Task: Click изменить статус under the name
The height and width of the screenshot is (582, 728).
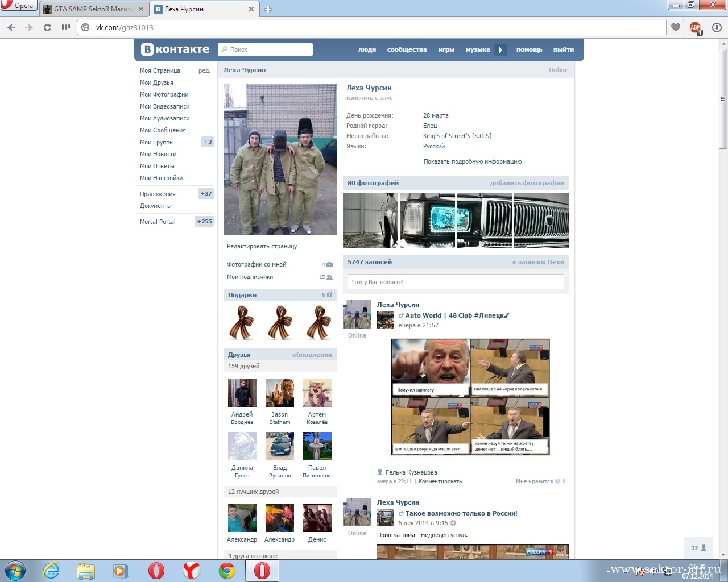Action: pos(369,98)
